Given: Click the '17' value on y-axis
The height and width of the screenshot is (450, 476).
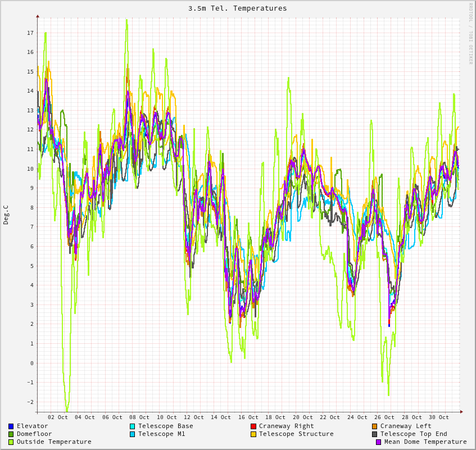Looking at the screenshot, I should click(x=30, y=33).
